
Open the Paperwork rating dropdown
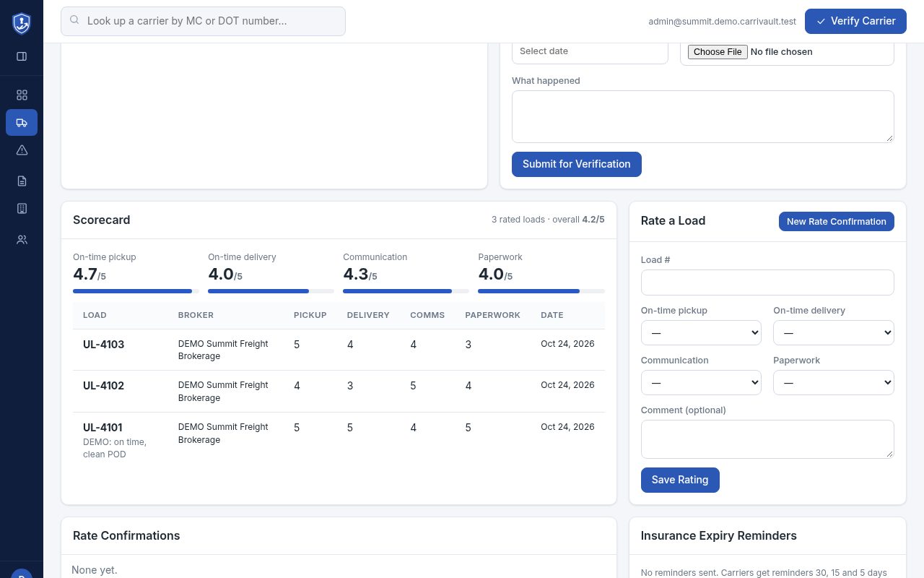[x=834, y=383]
